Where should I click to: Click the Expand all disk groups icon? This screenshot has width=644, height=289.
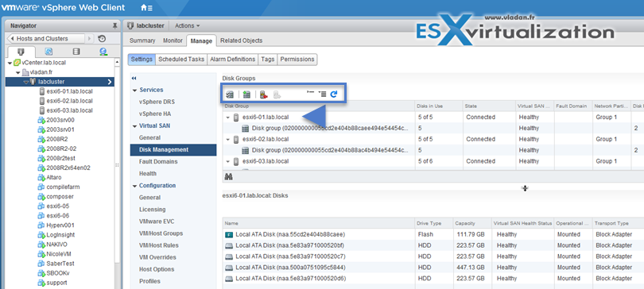tap(323, 94)
